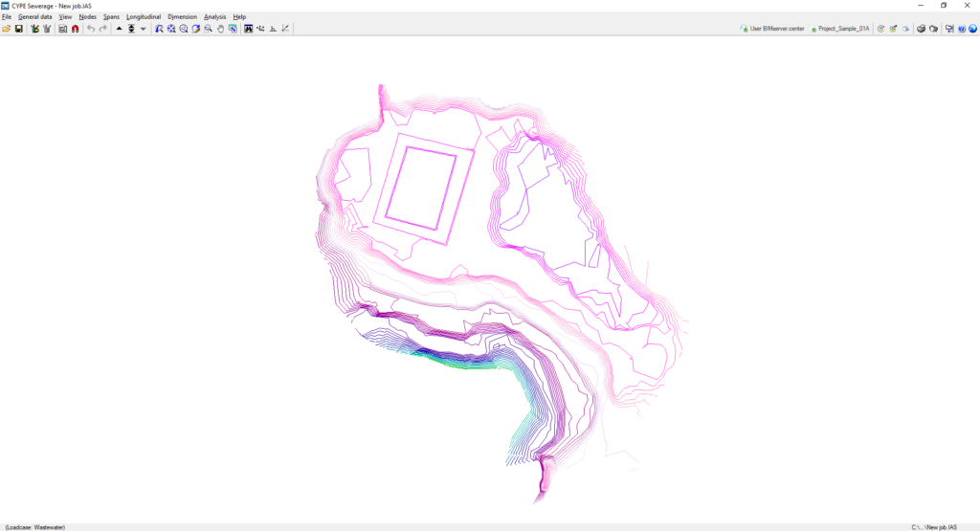Click the greyed template views icon
Image resolution: width=980 pixels, height=531 pixels.
pyautogui.click(x=47, y=29)
